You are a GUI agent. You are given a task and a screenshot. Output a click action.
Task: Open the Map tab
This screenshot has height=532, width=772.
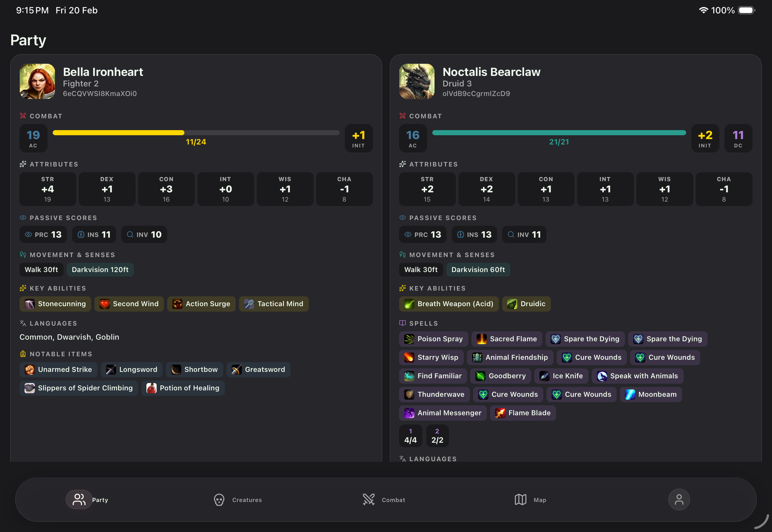(x=520, y=500)
